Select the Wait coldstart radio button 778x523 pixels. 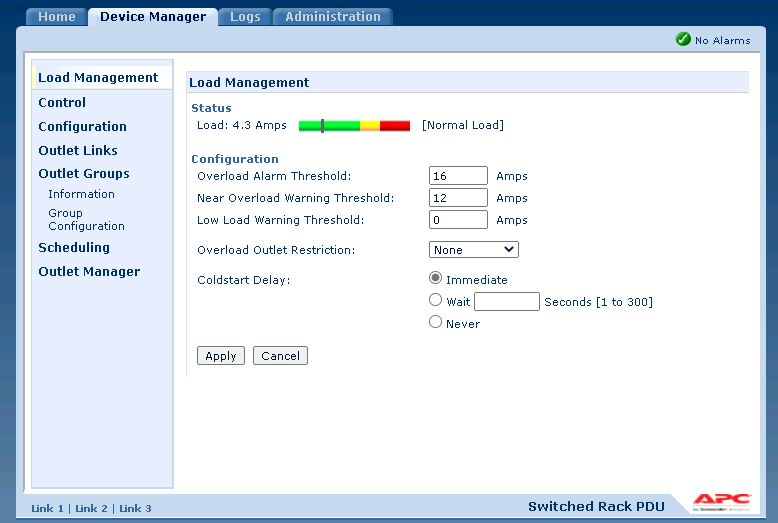(435, 300)
